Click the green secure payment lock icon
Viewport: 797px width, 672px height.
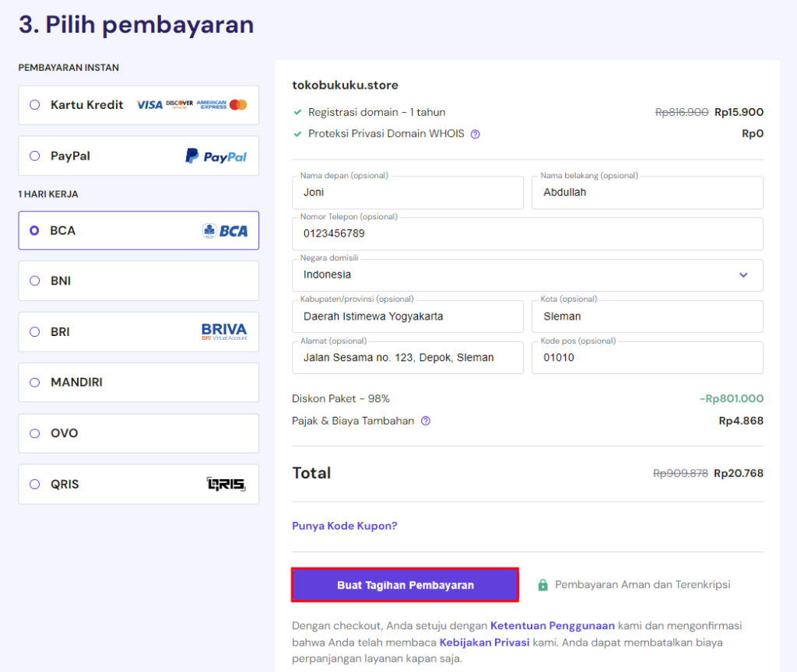(x=543, y=585)
